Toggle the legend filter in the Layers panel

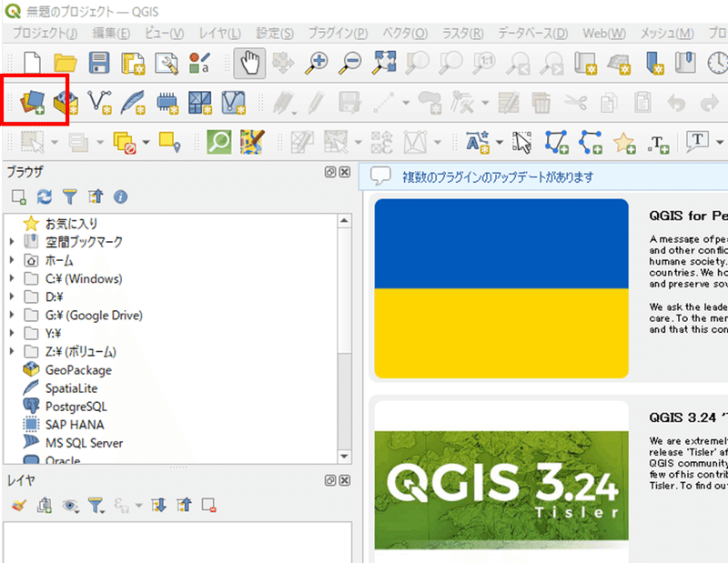pos(94,506)
